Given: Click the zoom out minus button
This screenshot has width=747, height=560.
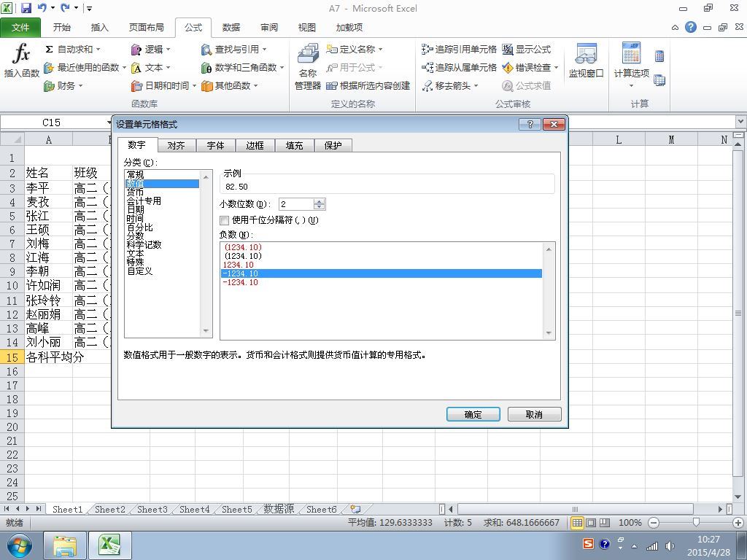Looking at the screenshot, I should [x=654, y=523].
